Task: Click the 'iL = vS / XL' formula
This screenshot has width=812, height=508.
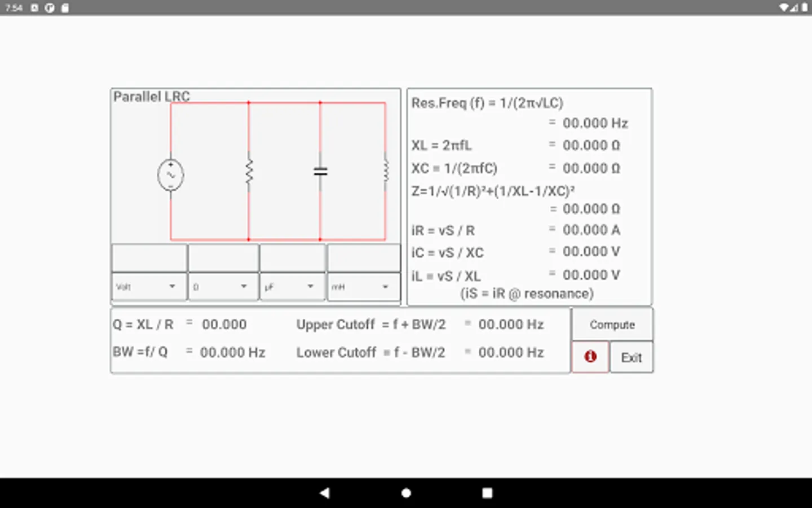Action: (446, 276)
